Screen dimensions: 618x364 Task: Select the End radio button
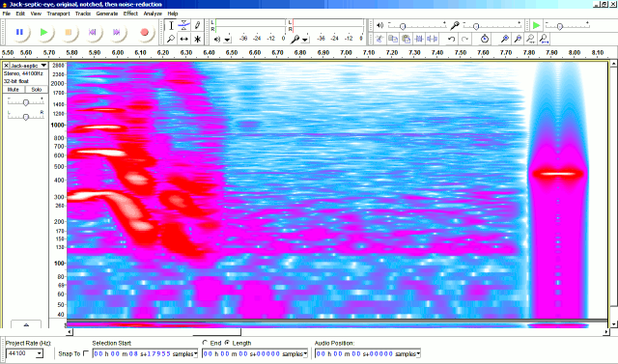205,343
